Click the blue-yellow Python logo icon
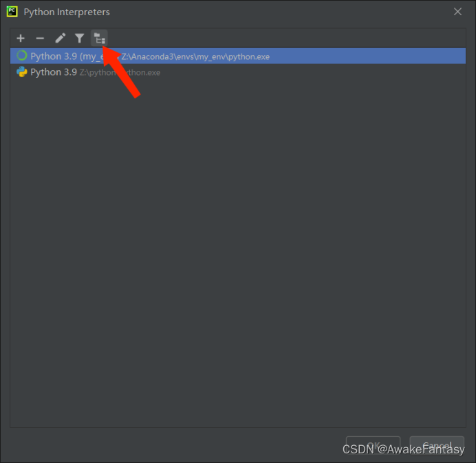 (22, 72)
